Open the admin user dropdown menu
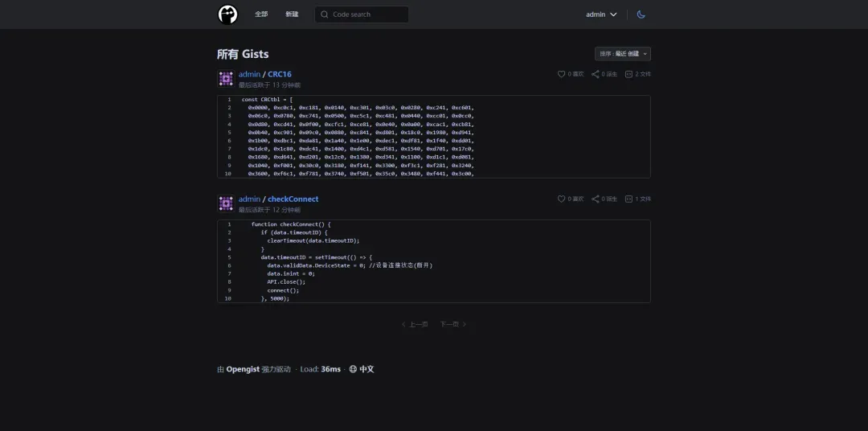 [601, 14]
